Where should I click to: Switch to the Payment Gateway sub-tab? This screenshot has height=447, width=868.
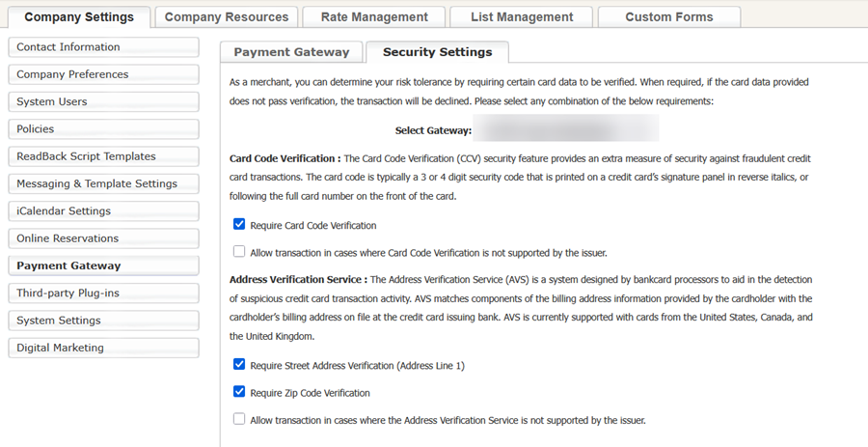[291, 52]
